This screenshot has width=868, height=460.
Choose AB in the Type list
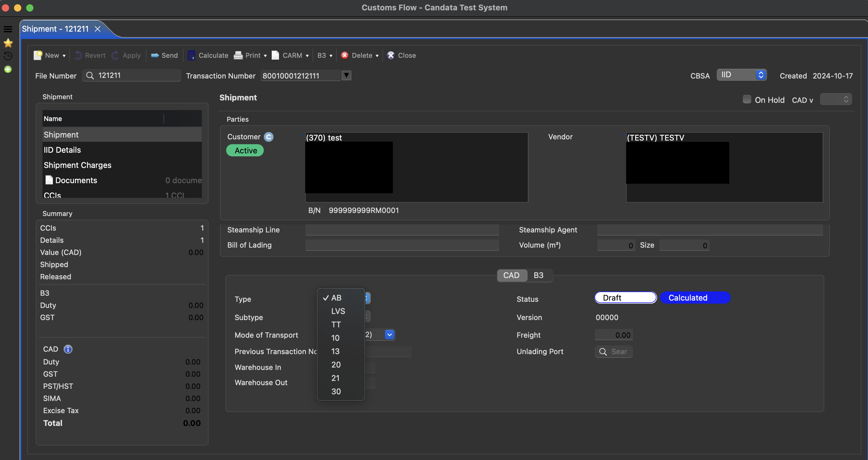(341, 298)
